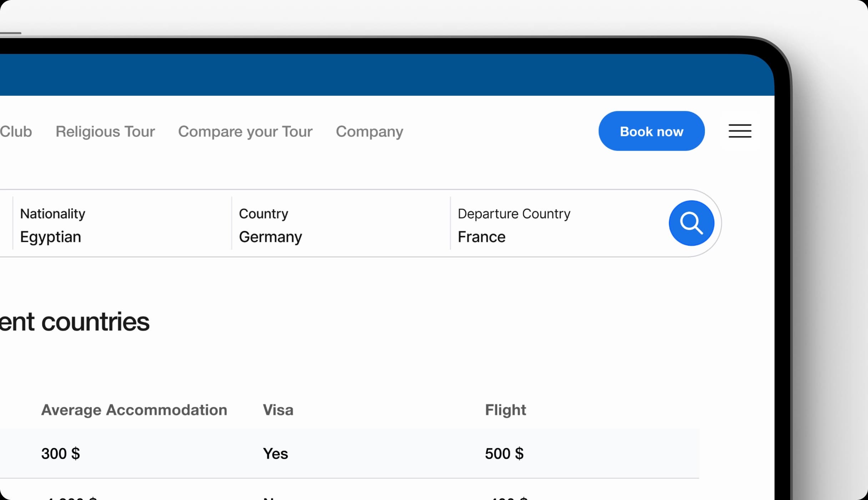Click the Yes visa value
Screen dimensions: 868x500
point(275,454)
